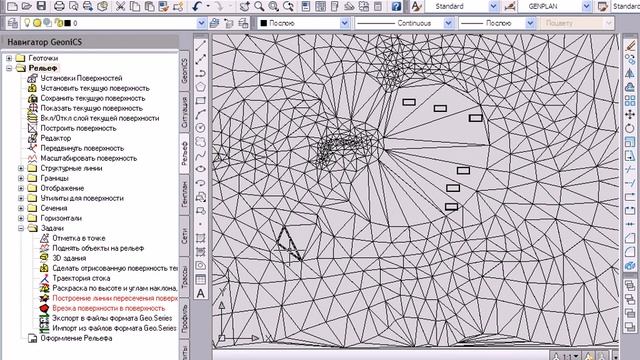Switch to the Генплан vertical tab
640x360 pixels.
[x=184, y=195]
